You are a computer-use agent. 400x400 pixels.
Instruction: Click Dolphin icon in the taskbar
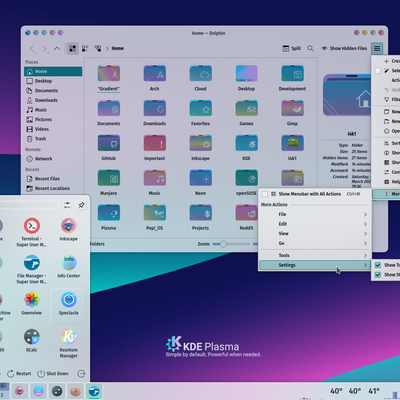click(94, 391)
